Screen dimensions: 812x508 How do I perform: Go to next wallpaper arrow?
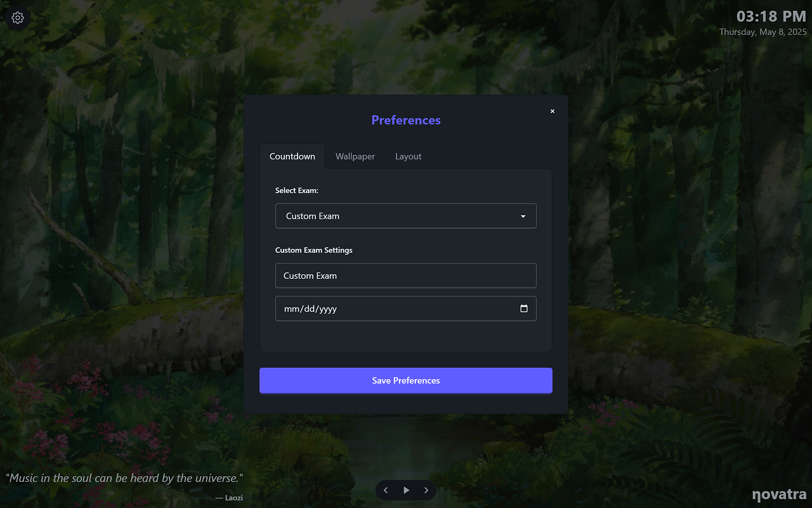coord(426,490)
